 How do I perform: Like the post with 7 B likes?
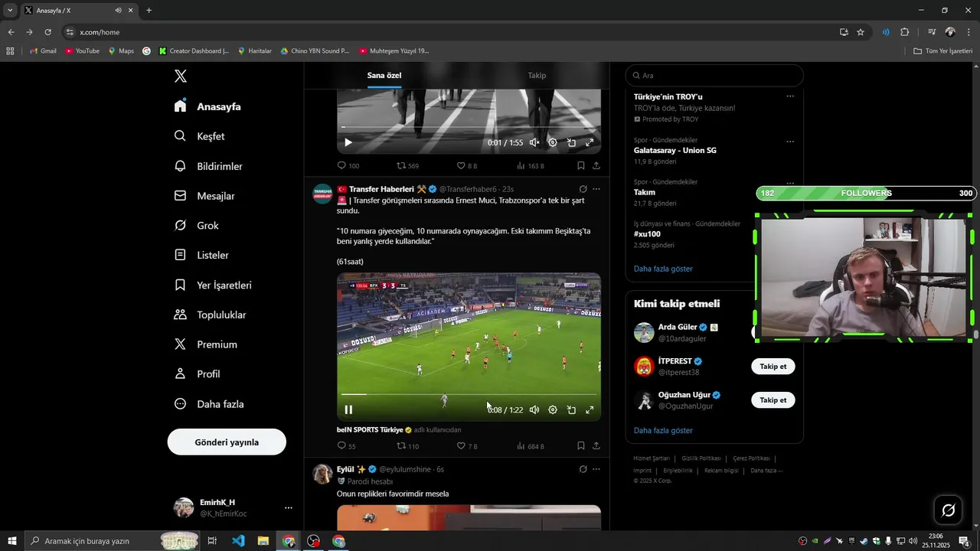[467, 446]
